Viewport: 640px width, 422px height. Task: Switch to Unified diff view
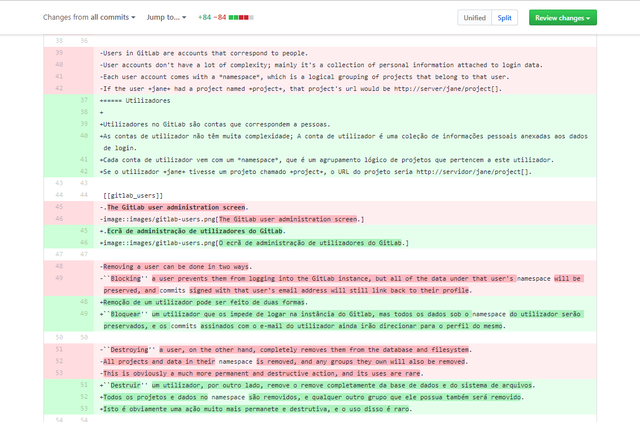pyautogui.click(x=474, y=18)
